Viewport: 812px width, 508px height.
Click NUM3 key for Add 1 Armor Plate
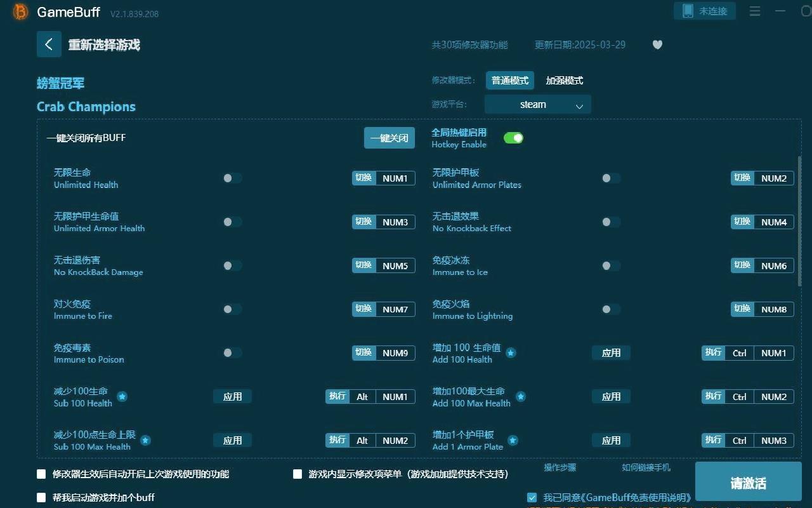[x=774, y=440]
